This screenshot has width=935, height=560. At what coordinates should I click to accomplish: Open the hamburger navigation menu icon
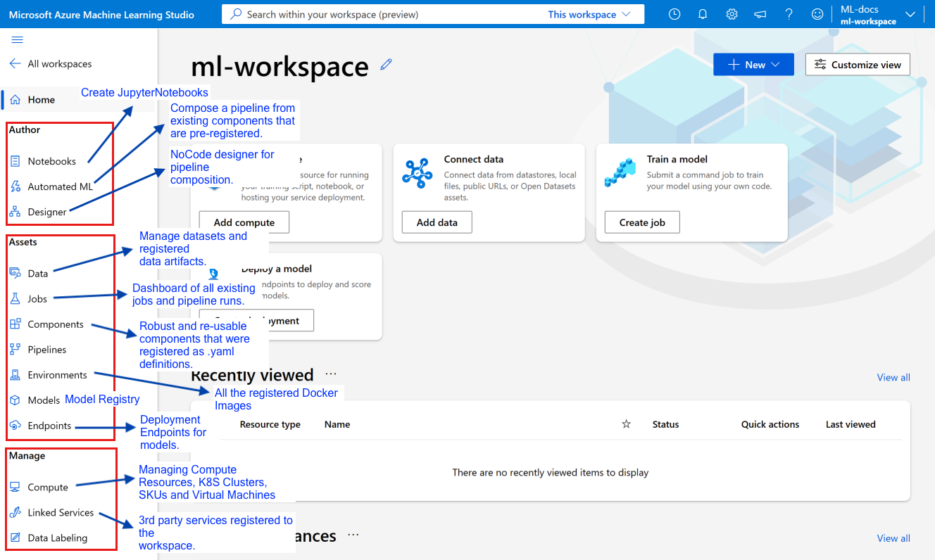18,39
